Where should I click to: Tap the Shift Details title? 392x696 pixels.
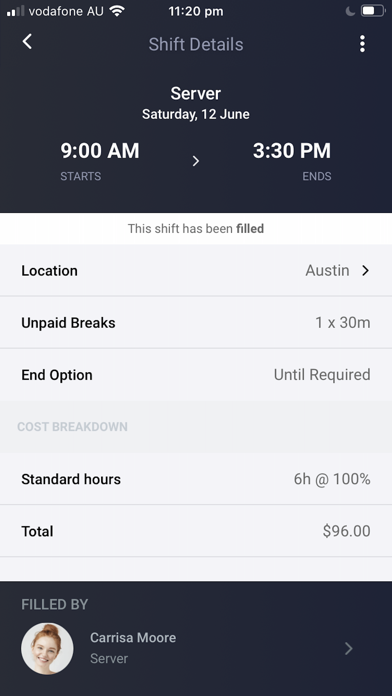[196, 44]
